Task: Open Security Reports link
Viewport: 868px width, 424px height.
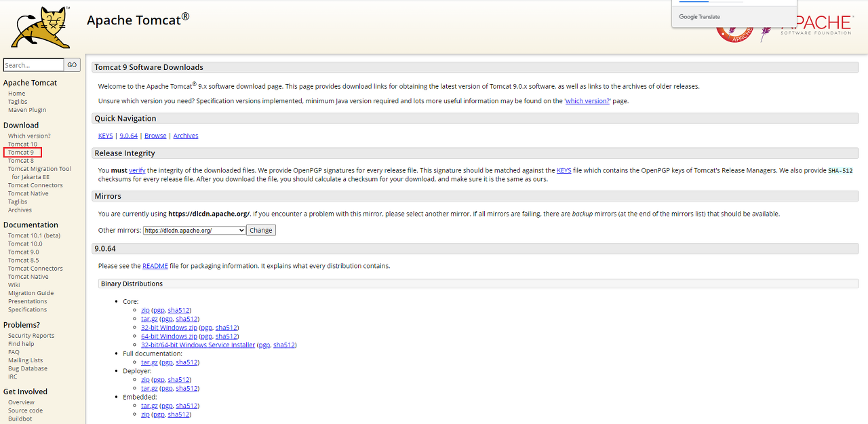Action: coord(31,336)
